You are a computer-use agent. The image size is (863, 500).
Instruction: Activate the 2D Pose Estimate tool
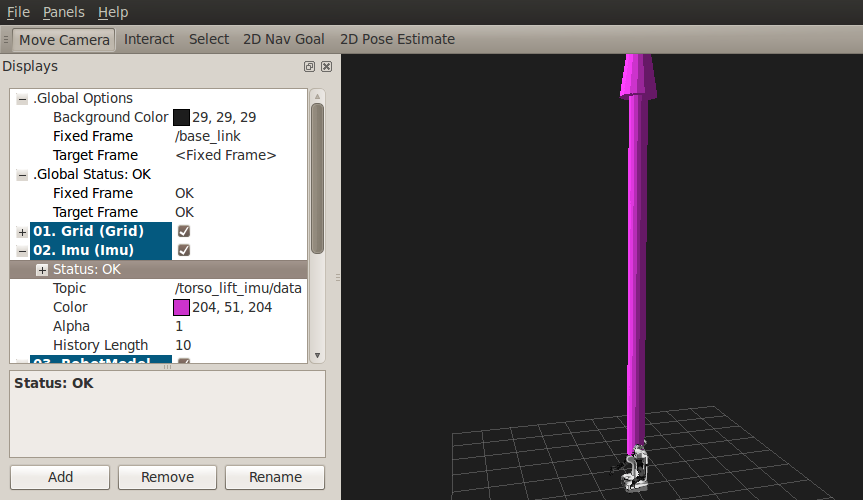(x=397, y=39)
